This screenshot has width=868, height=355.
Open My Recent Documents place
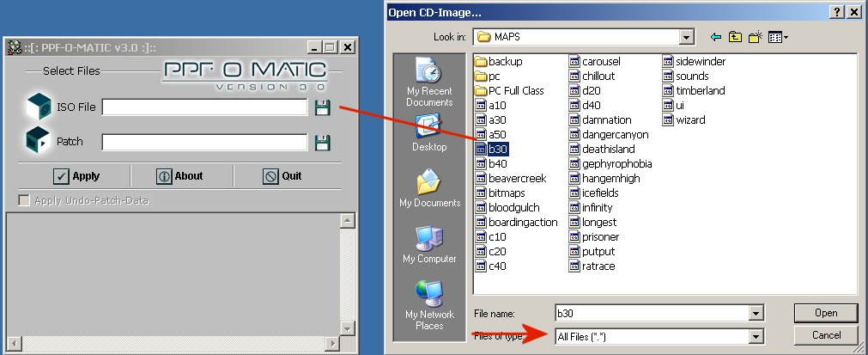(x=429, y=82)
